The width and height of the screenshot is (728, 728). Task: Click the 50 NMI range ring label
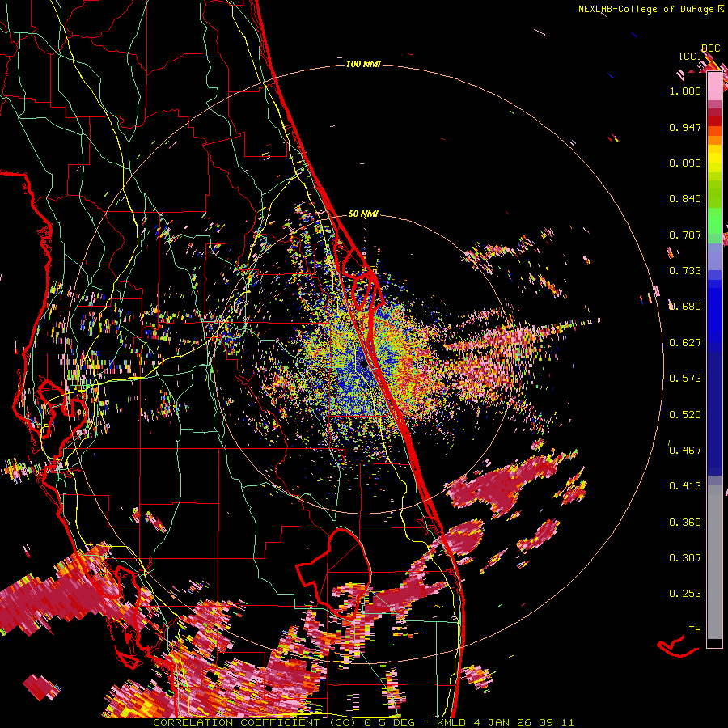(x=363, y=214)
